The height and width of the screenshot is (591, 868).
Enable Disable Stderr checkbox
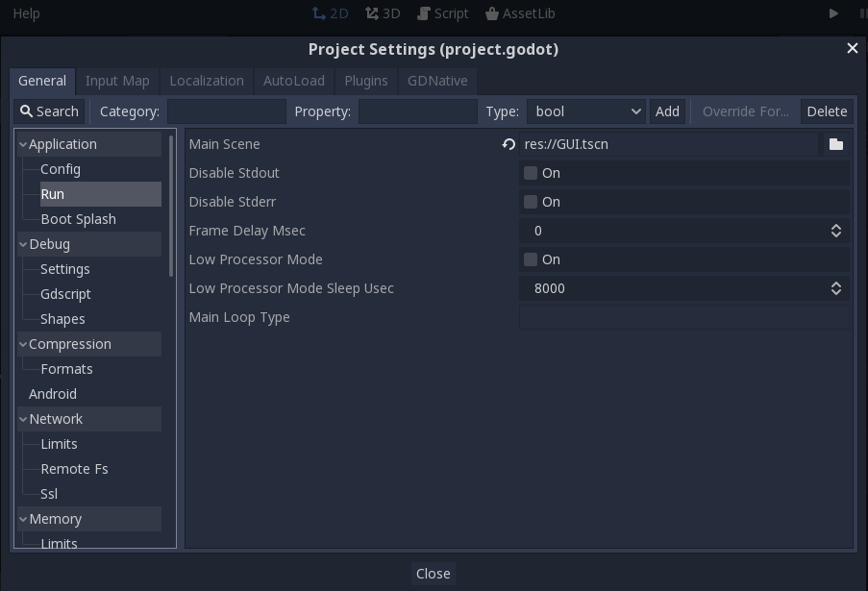coord(531,202)
